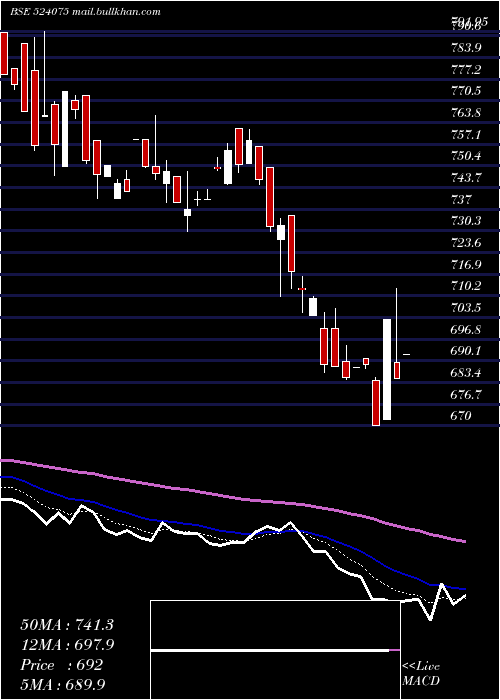The width and height of the screenshot is (500, 700).
Task: Select the 696.8 price axis label
Action: 466,329
